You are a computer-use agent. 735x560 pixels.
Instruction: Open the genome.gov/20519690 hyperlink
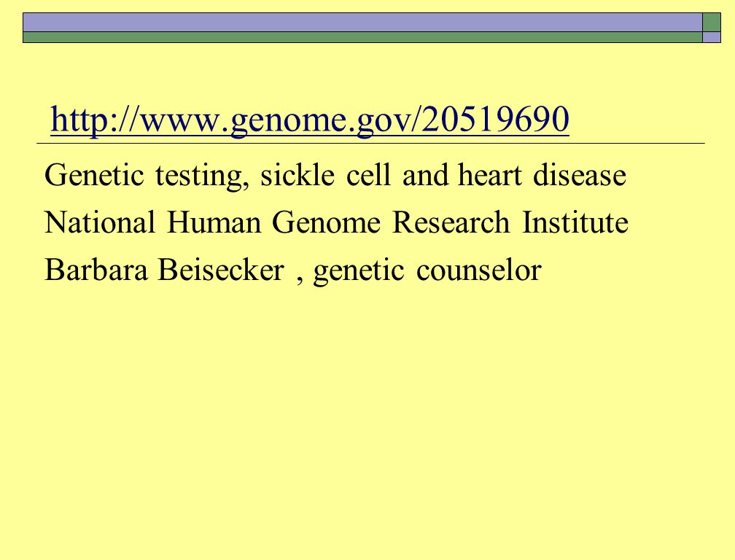click(309, 120)
